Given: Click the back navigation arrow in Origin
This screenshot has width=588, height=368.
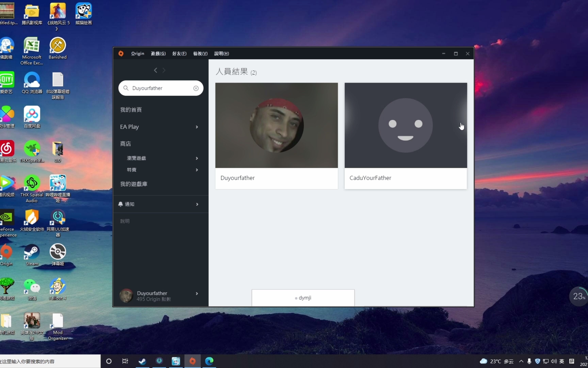Looking at the screenshot, I should tap(156, 70).
